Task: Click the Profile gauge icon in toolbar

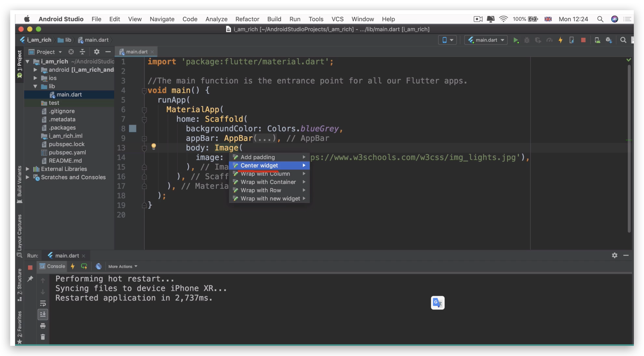Action: point(549,40)
